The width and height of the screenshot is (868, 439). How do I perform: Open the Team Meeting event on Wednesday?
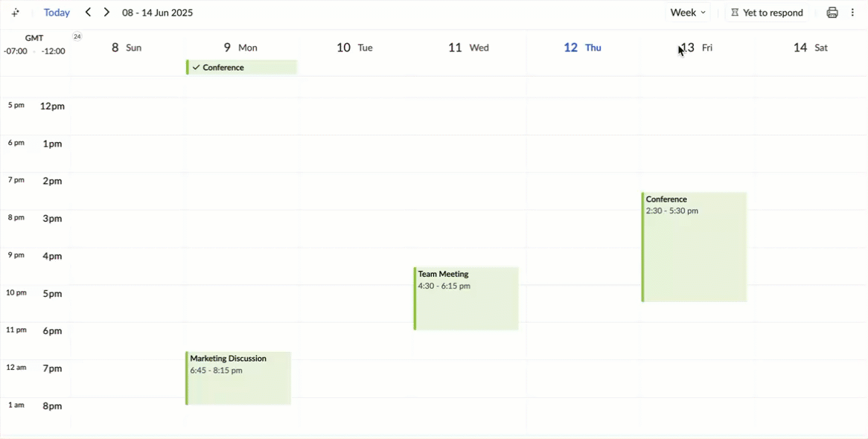(x=466, y=298)
